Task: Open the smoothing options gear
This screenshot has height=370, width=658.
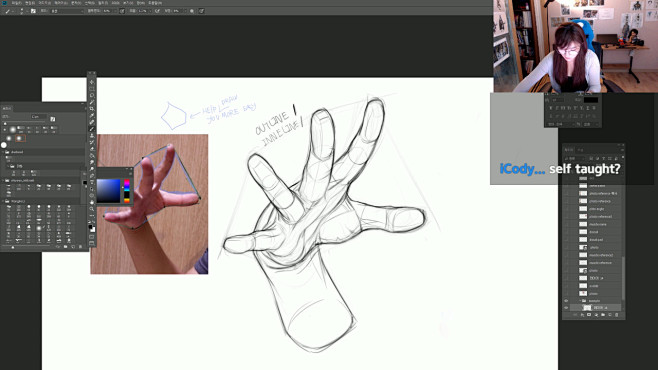Action: point(192,11)
